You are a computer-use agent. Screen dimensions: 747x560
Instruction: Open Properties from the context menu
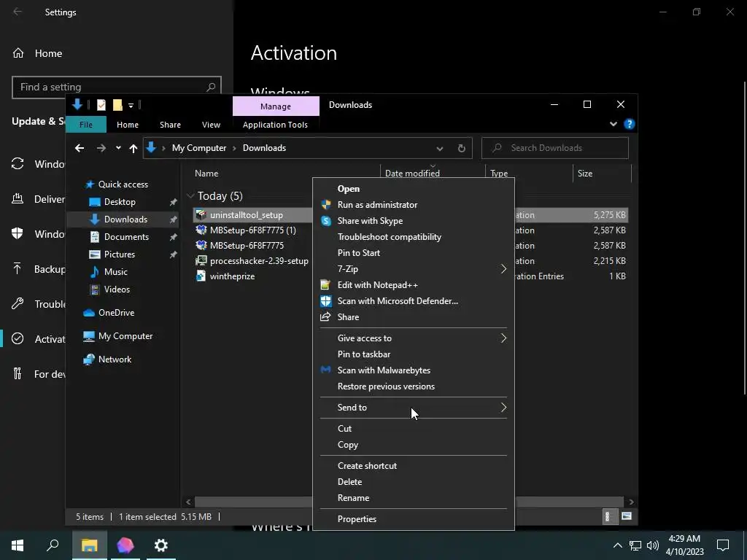[x=414, y=519]
